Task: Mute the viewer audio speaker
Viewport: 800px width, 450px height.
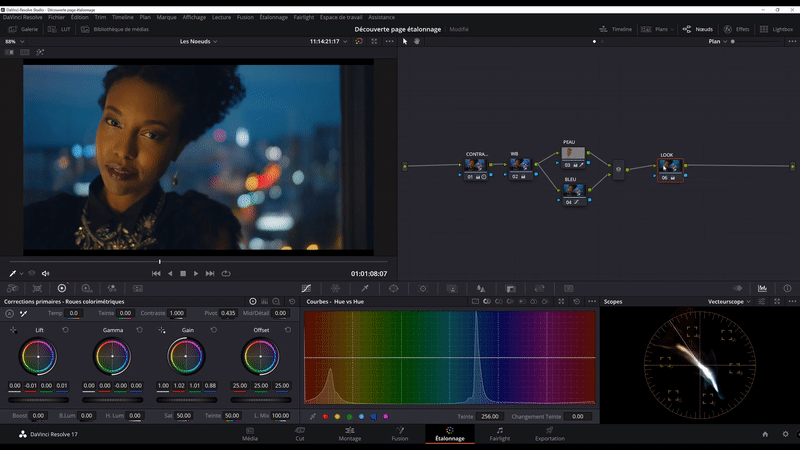Action: [45, 273]
